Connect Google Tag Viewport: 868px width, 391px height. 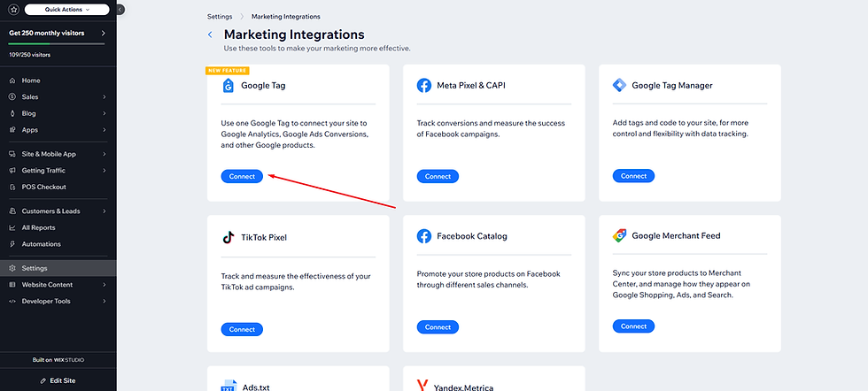point(242,176)
